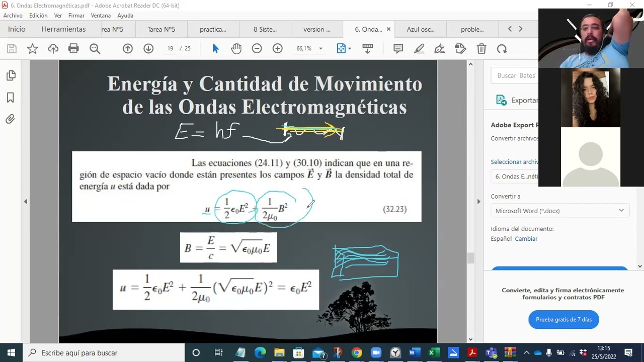This screenshot has height=362, width=644.
Task: Open bookmarks panel in left sidebar
Action: (11, 98)
